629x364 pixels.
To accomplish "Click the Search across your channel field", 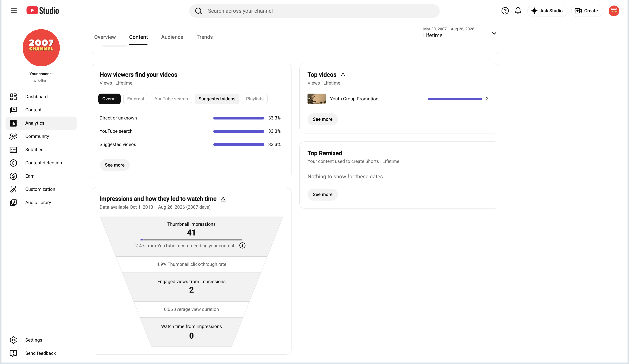I will coord(314,11).
